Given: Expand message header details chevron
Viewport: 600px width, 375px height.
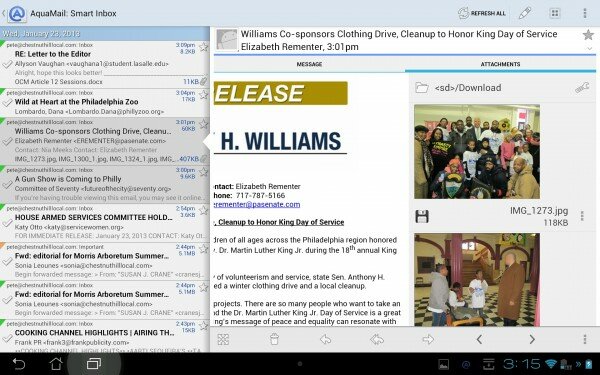Looking at the screenshot, I should (590, 49).
